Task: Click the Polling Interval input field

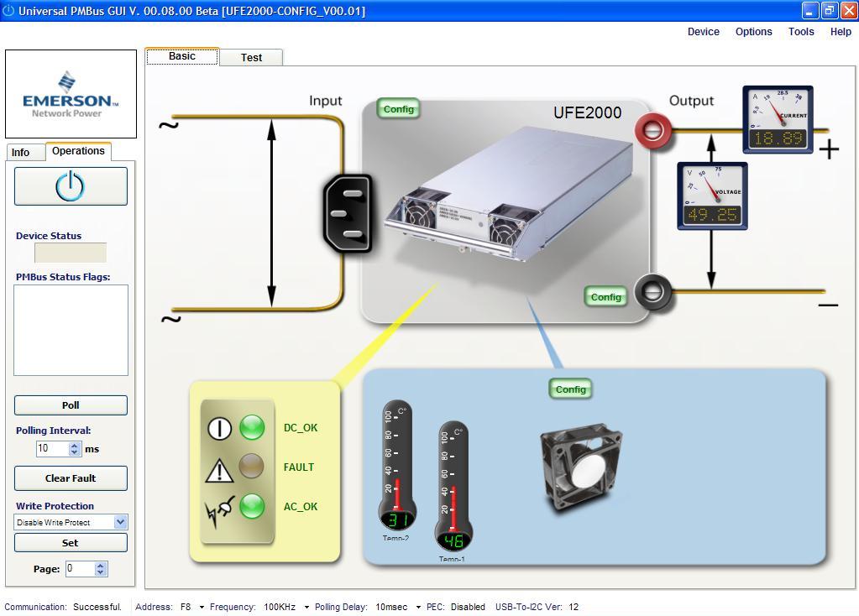Action: (x=51, y=449)
